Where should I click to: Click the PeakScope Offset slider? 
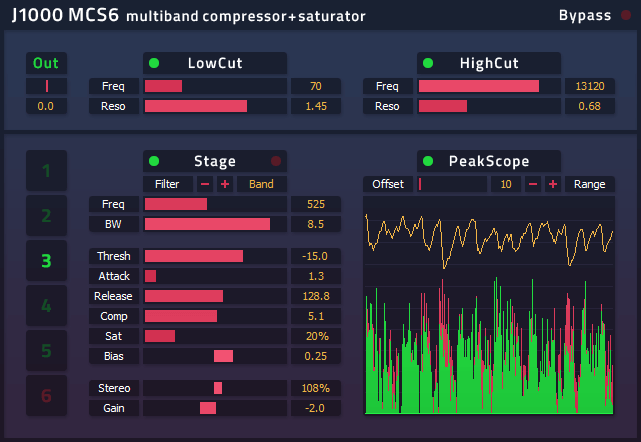pyautogui.click(x=452, y=184)
